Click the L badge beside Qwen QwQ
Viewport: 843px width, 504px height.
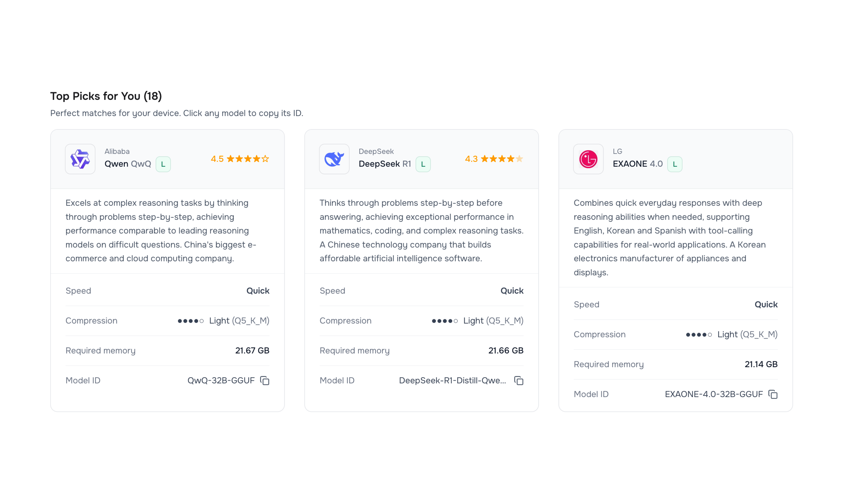(163, 164)
